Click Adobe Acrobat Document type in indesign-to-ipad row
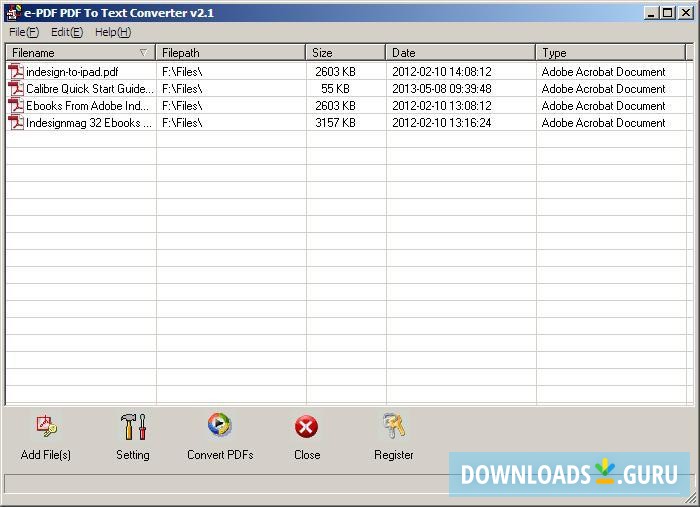This screenshot has width=700, height=507. [x=603, y=72]
